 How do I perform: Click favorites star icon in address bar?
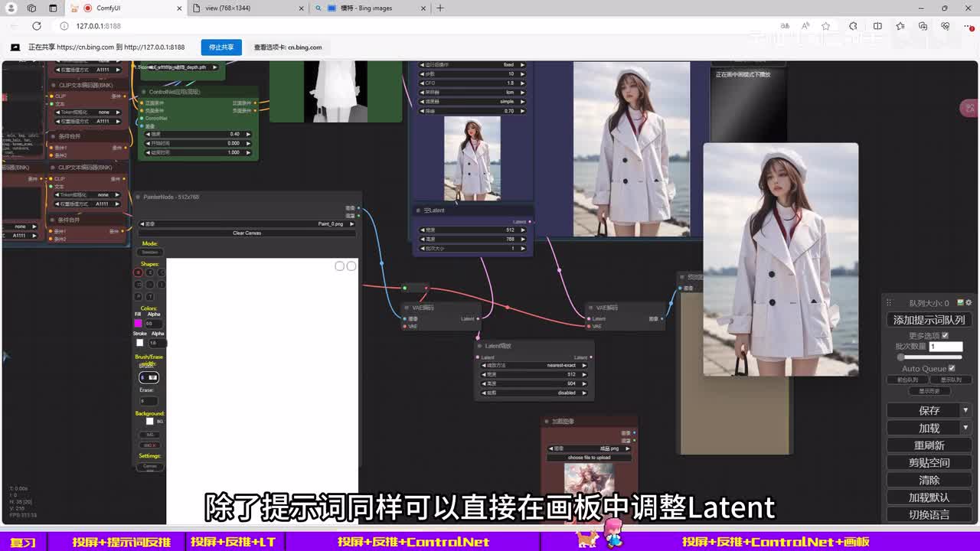click(x=825, y=26)
